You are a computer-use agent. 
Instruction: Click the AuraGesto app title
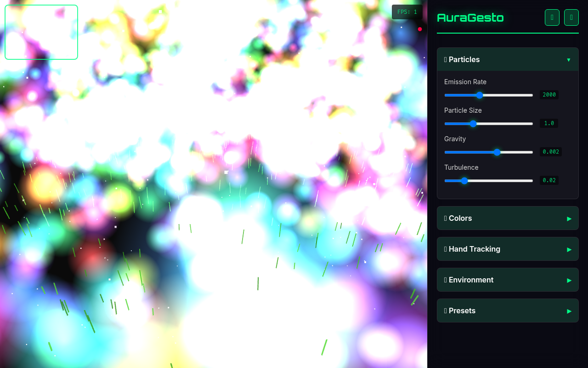point(470,17)
